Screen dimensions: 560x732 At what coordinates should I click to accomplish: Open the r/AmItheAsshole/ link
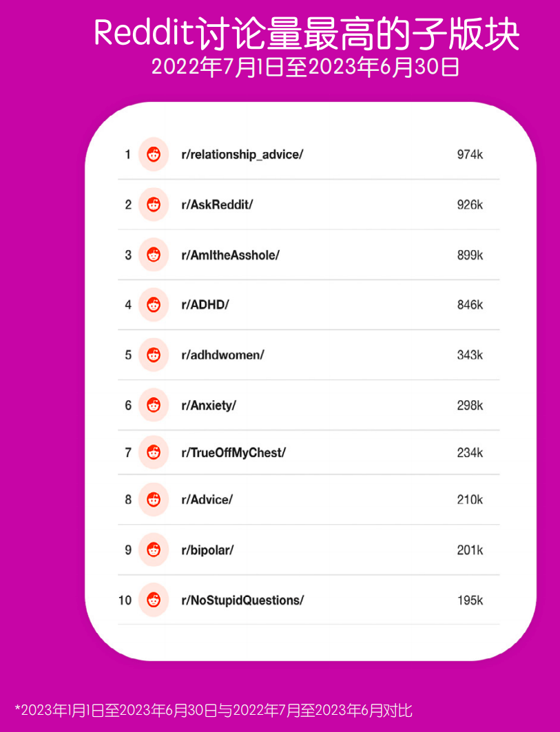pyautogui.click(x=231, y=255)
